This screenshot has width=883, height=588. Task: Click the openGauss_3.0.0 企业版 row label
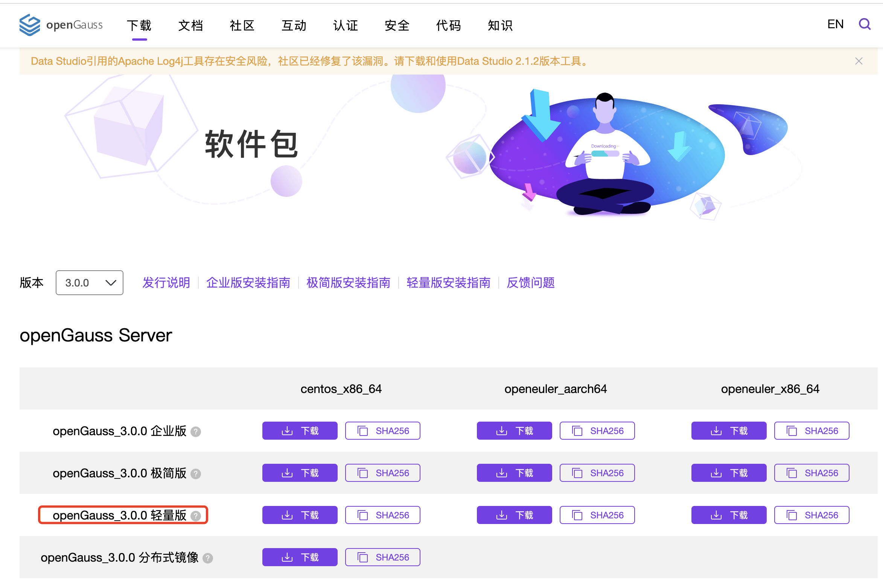[x=119, y=431]
